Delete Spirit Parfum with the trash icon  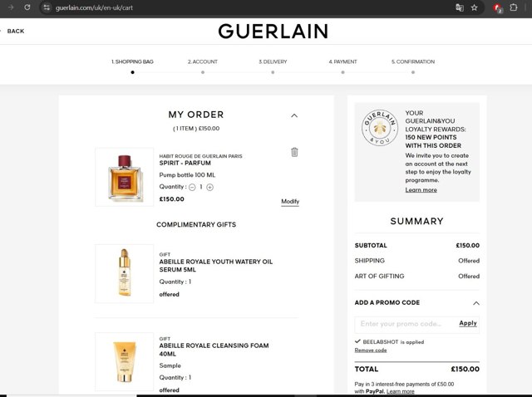pyautogui.click(x=294, y=152)
